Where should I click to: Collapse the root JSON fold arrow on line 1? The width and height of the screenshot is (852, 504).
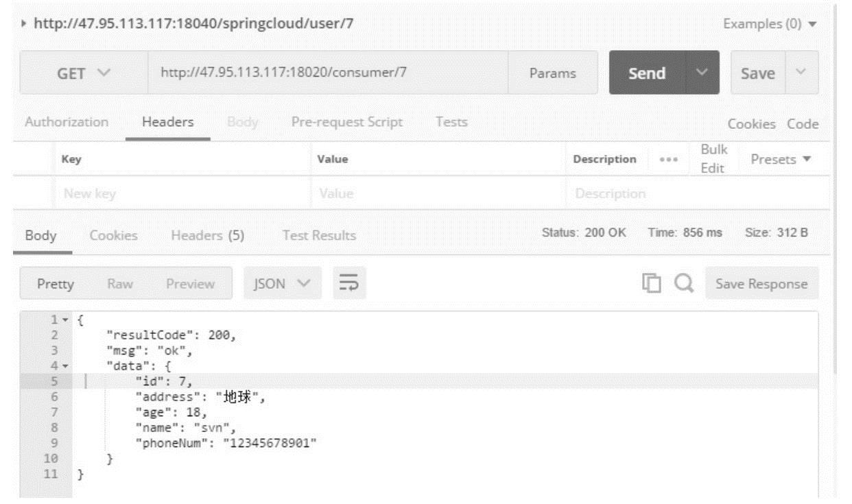[65, 321]
